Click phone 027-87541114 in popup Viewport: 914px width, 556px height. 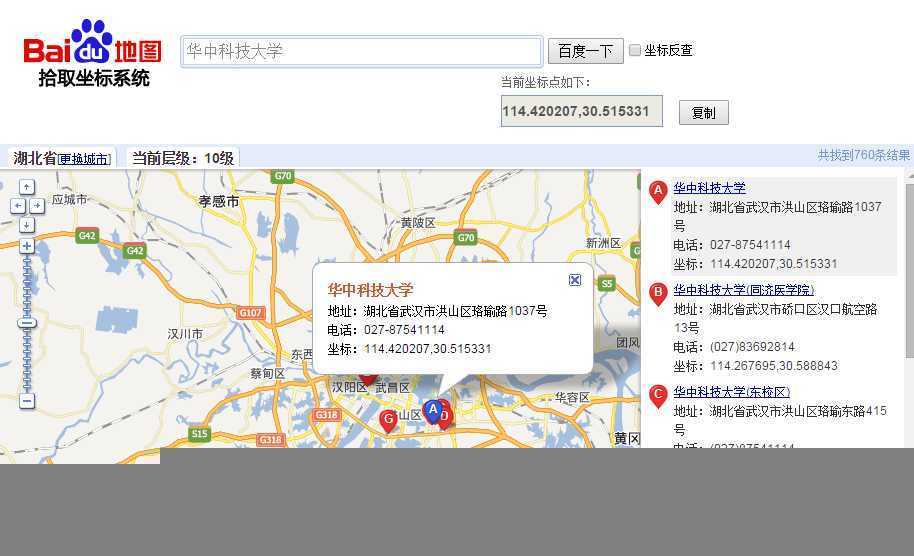pos(404,330)
